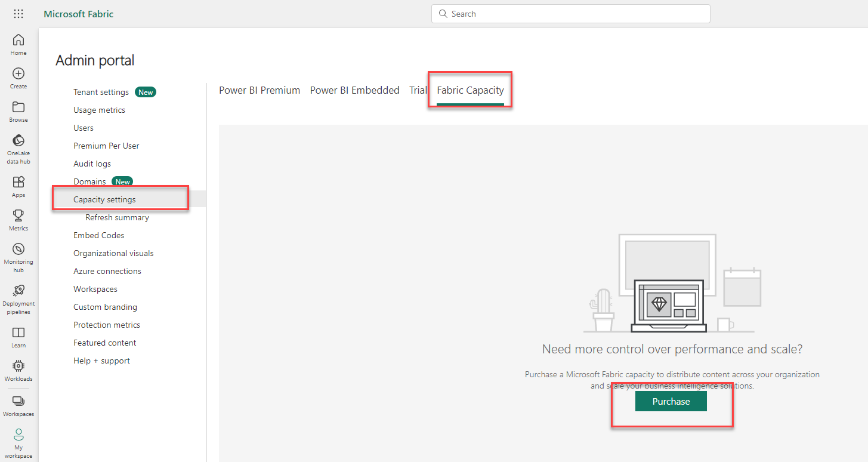Open Audit logs
This screenshot has height=462, width=868.
(x=92, y=164)
